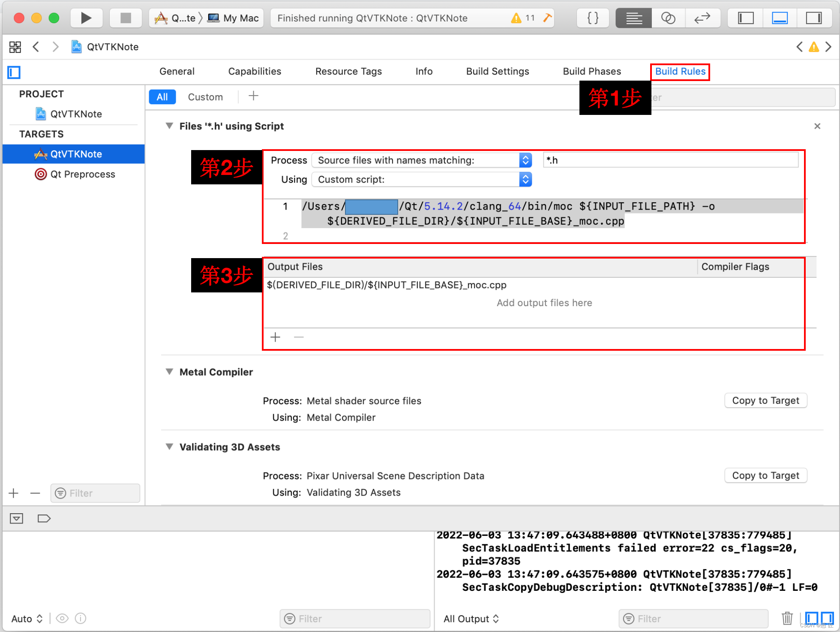Collapse the Validating 3D Assets rule
This screenshot has width=840, height=632.
coord(169,447)
